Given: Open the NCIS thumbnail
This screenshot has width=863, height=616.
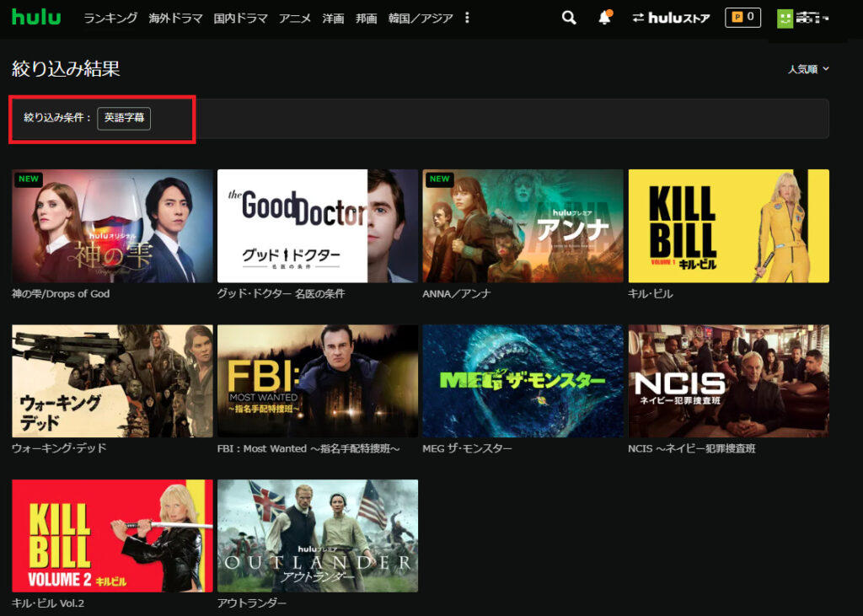Looking at the screenshot, I should click(x=729, y=381).
